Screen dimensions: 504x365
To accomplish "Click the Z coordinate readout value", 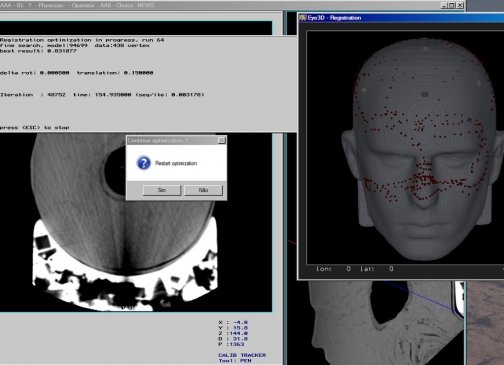I will [x=239, y=333].
